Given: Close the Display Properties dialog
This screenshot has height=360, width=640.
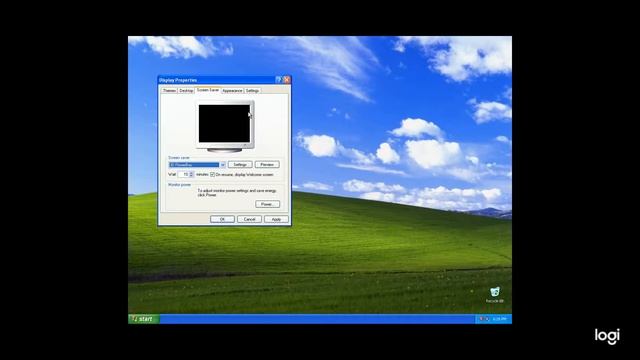Looking at the screenshot, I should [x=287, y=80].
